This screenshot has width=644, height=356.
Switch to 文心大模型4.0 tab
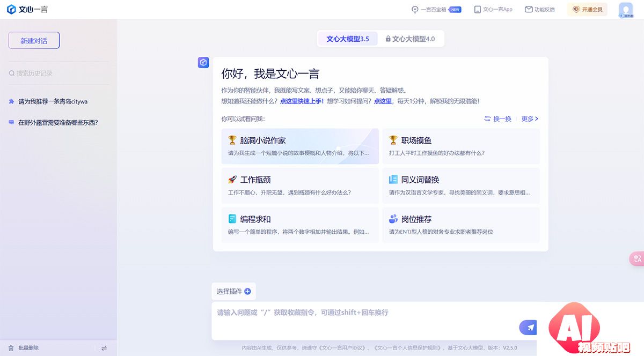[410, 39]
